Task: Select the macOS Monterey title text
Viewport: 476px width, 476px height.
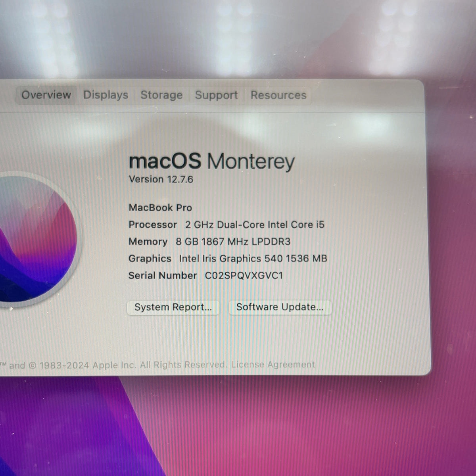Action: point(212,161)
